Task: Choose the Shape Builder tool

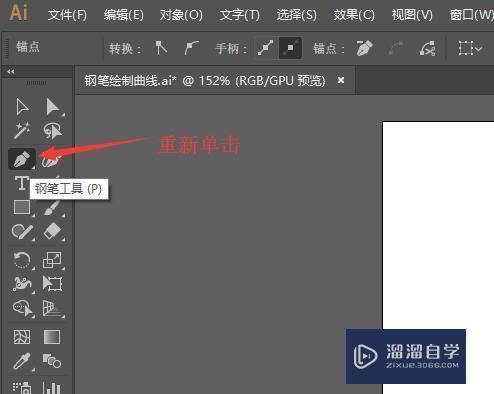Action: click(x=22, y=308)
